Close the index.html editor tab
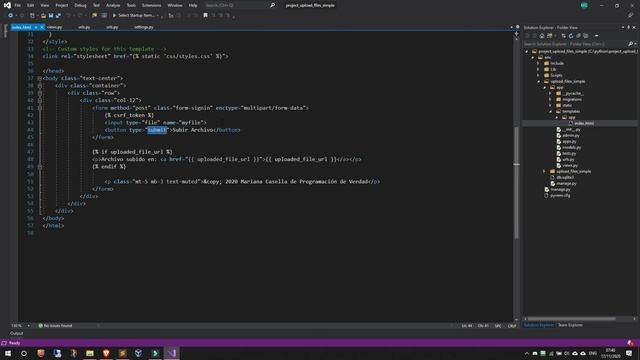 click(x=42, y=27)
